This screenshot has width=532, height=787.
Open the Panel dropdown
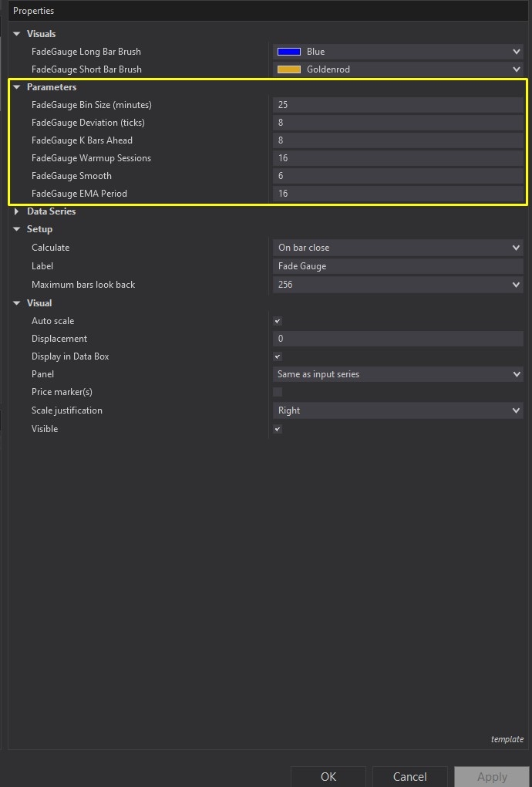[x=516, y=374]
